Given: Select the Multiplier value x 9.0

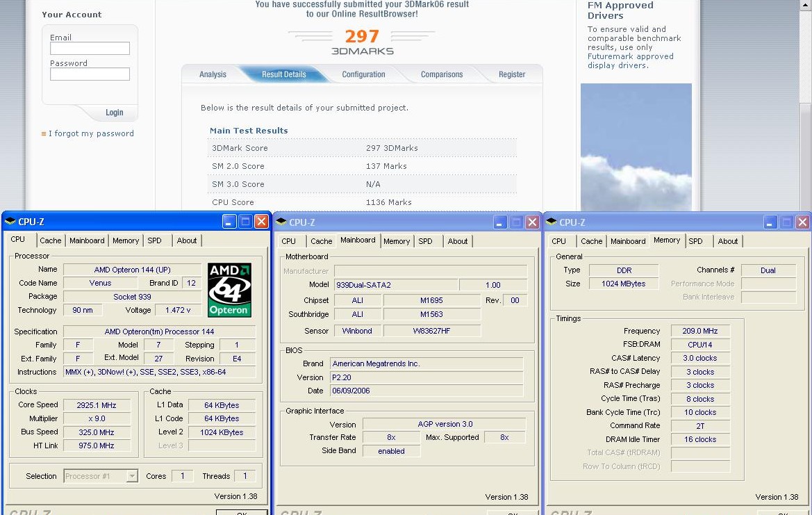Looking at the screenshot, I should [97, 418].
